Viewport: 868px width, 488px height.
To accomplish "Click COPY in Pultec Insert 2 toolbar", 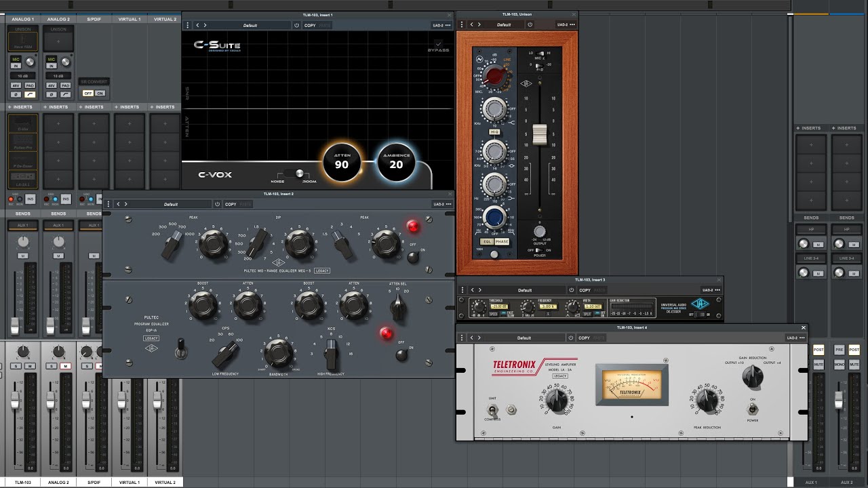I will 231,204.
